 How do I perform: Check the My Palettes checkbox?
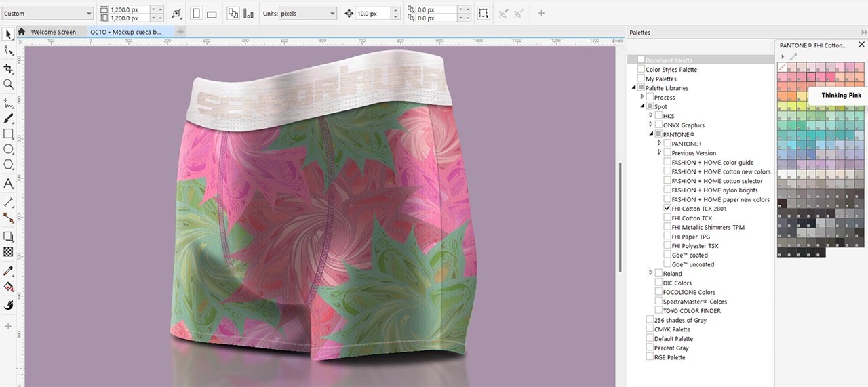click(x=641, y=79)
